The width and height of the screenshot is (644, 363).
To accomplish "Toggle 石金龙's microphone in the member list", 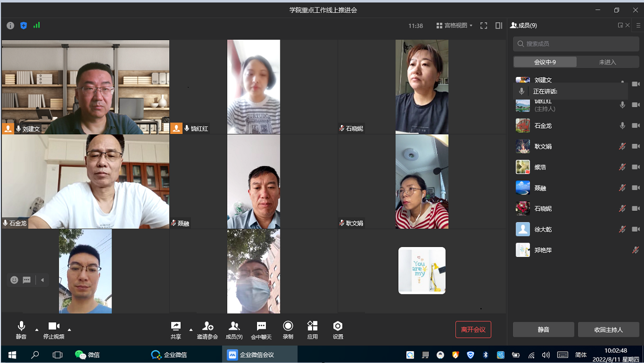I will (622, 126).
